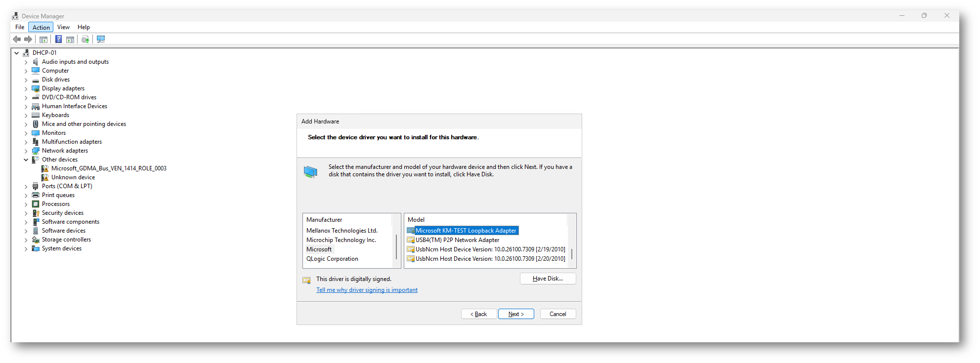Collapse the Other devices category

pos(26,160)
